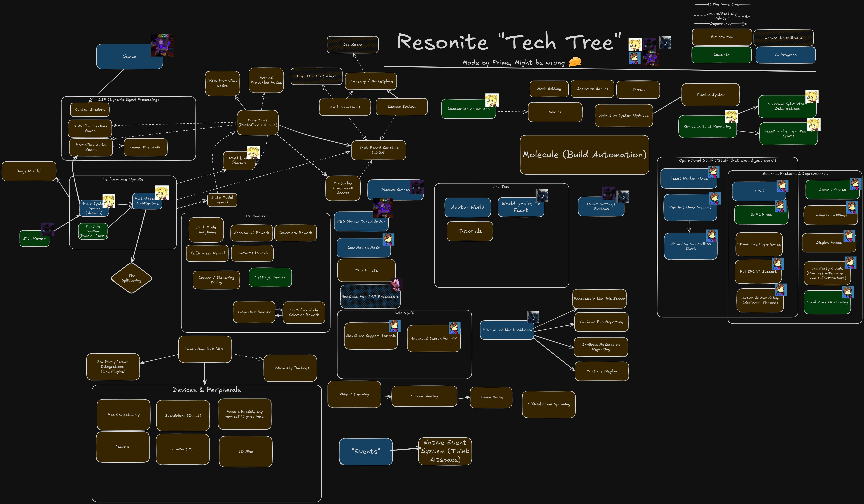
Task: Click the Standalone (Quest) node
Action: point(183,415)
